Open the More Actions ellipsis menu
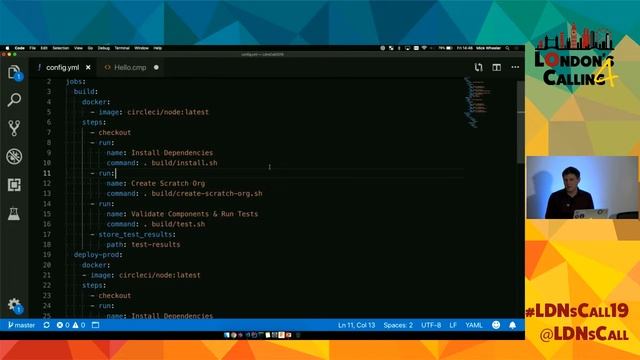Screen dimensions: 640x360 point(515,67)
